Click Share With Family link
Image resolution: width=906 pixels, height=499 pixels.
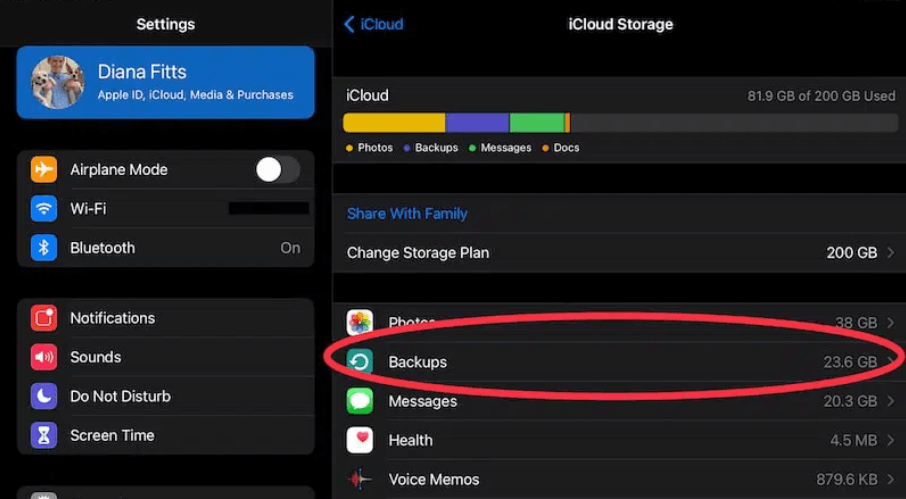coord(407,214)
